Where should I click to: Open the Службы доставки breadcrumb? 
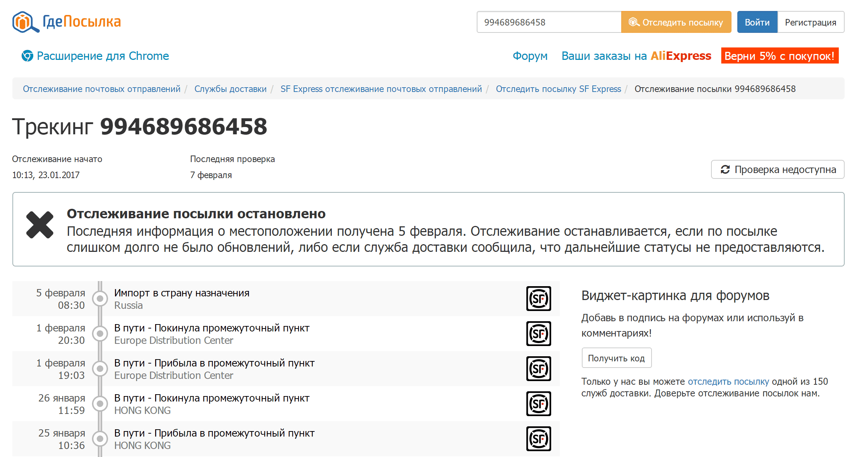230,89
